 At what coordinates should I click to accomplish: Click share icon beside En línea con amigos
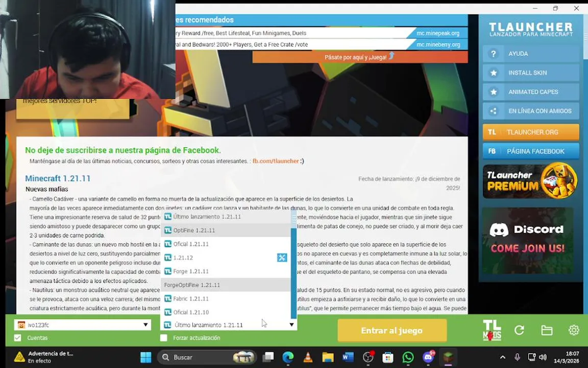click(x=494, y=111)
